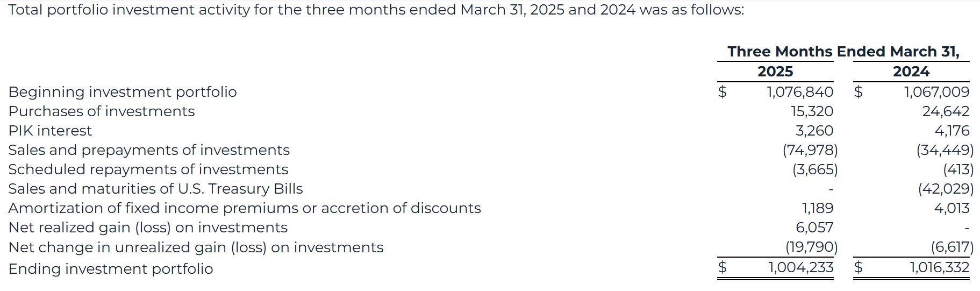Click the Total portfolio investment activity sentence
The width and height of the screenshot is (980, 291).
point(376,10)
